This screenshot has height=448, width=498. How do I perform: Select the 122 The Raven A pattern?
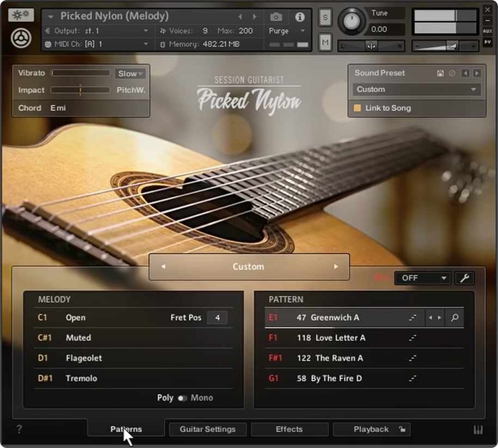[x=364, y=358]
